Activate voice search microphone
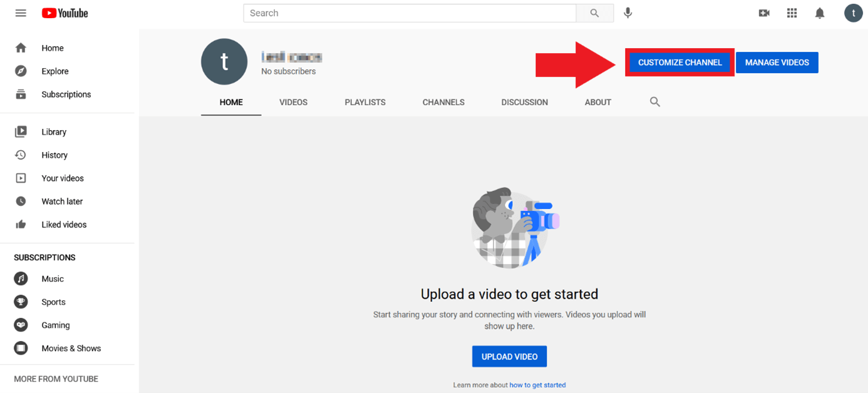The height and width of the screenshot is (393, 868). click(628, 13)
